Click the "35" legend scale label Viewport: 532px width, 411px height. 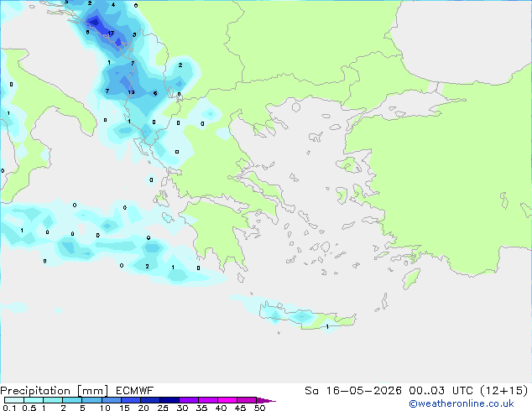(x=201, y=408)
